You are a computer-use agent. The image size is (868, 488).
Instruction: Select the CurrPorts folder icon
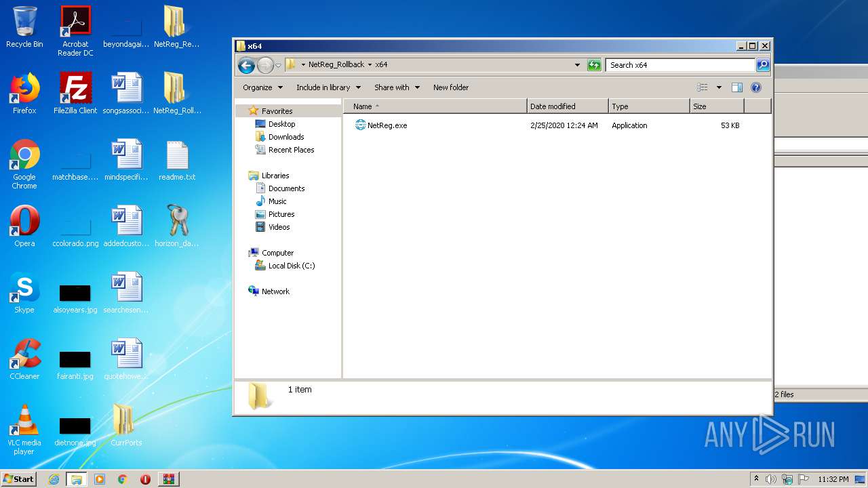click(x=126, y=426)
